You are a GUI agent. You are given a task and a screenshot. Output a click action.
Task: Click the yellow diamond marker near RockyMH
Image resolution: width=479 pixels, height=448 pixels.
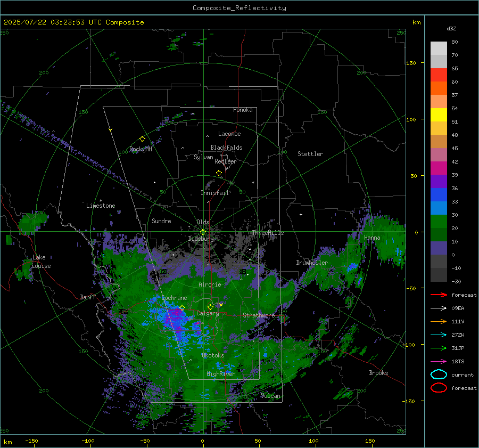142,139
